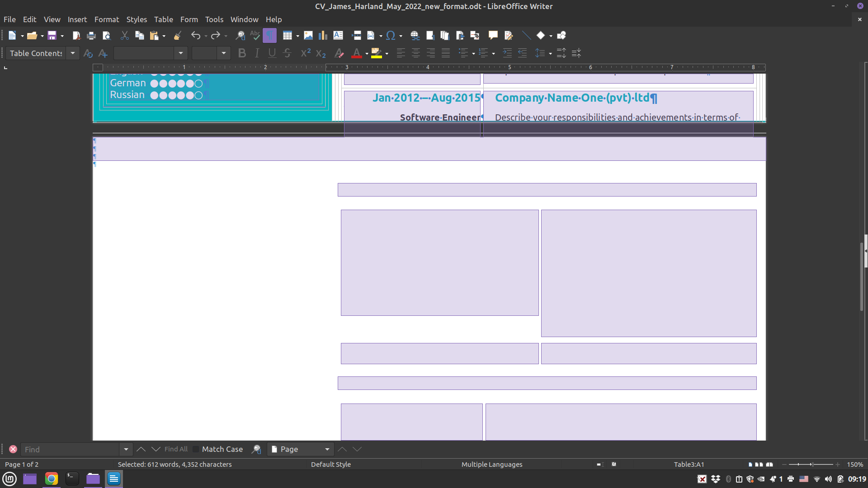Insert image icon in toolbar
868x488 pixels.
(308, 35)
